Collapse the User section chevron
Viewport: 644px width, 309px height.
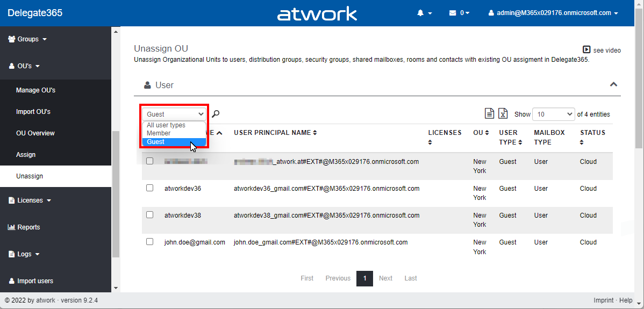pyautogui.click(x=613, y=84)
